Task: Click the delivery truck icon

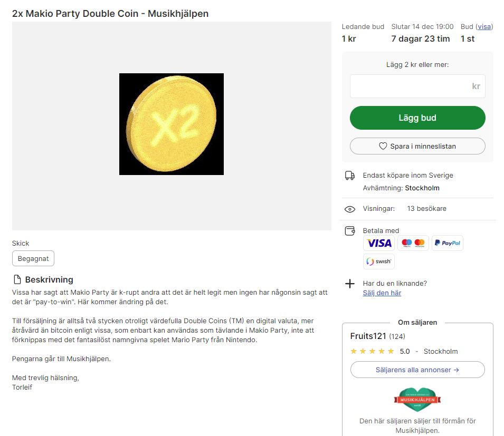Action: point(349,176)
